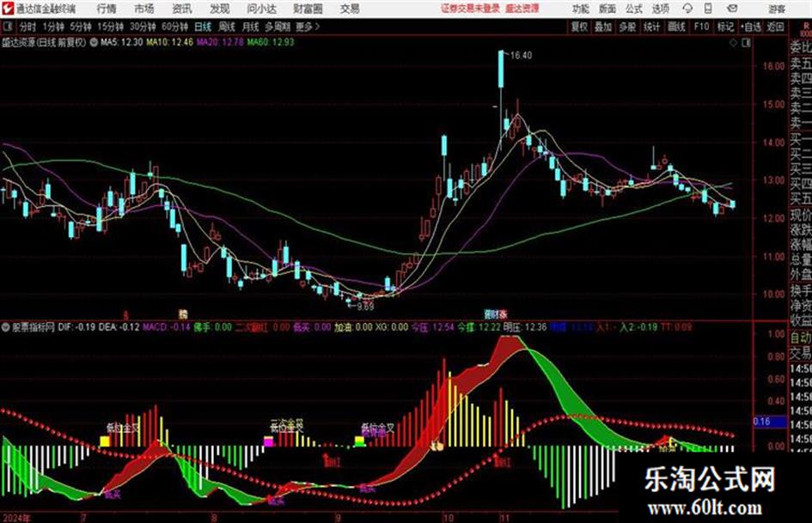The height and width of the screenshot is (523, 812).
Task: Click the MA20: 12.78 value
Action: [220, 42]
